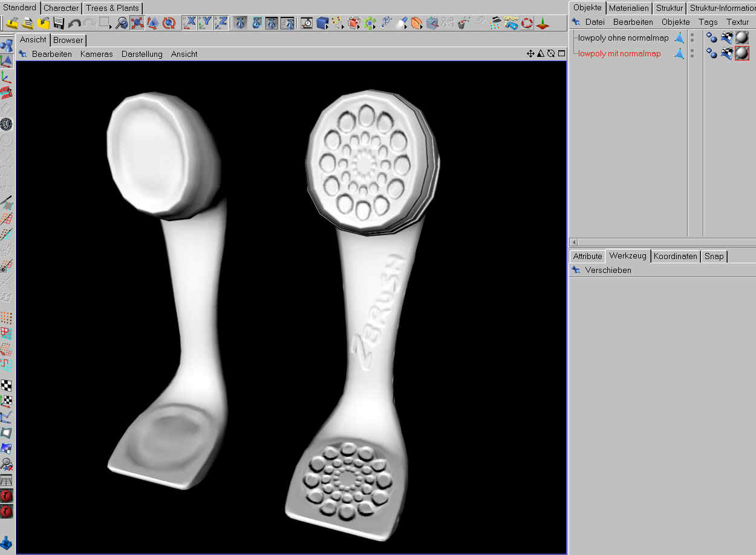756x555 pixels.
Task: Click the Undo arrow in toolbar
Action: click(x=74, y=23)
